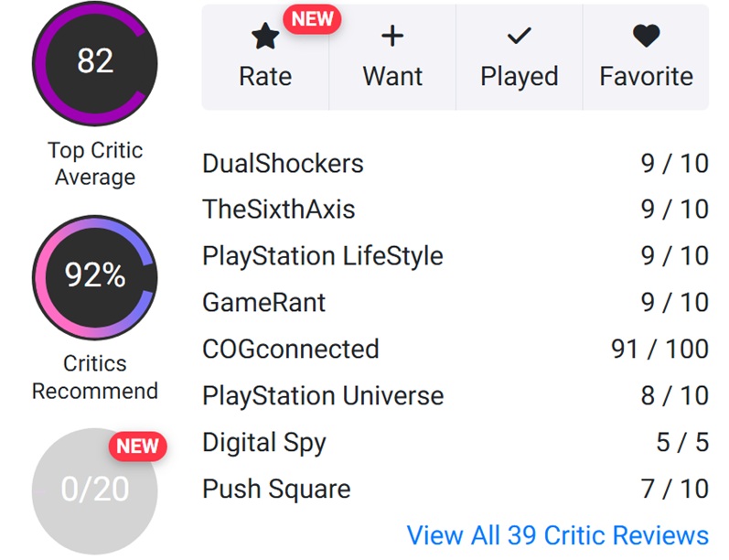
Task: Open the PlayStation Universe review
Action: click(456, 396)
